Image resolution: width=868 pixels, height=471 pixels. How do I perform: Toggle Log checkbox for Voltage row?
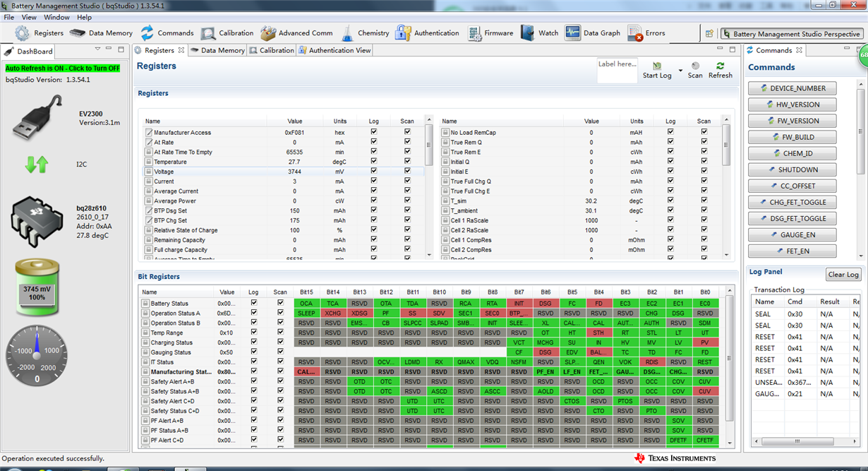point(373,171)
